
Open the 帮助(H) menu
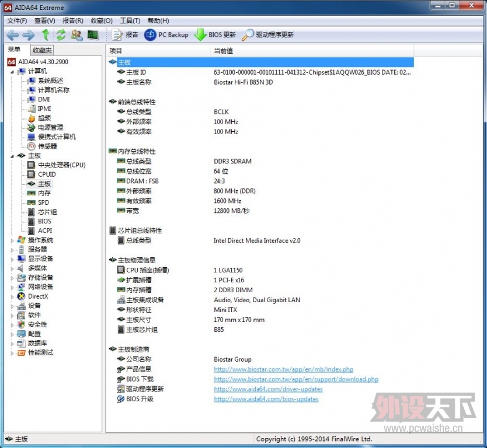tap(158, 21)
